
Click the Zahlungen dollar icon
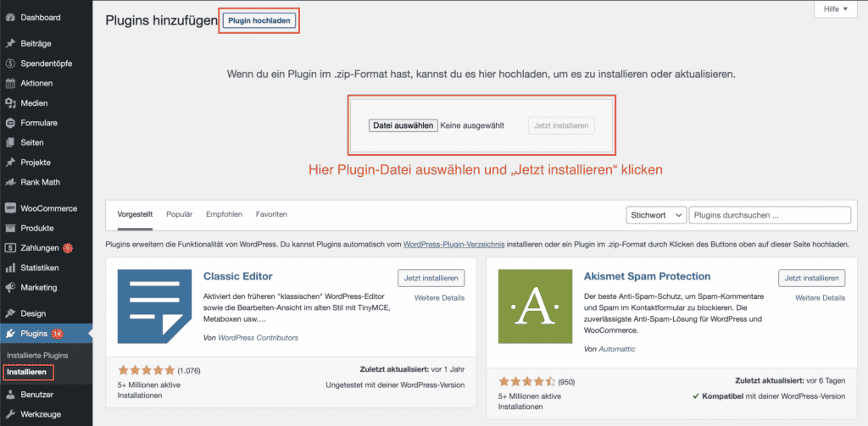tap(10, 248)
